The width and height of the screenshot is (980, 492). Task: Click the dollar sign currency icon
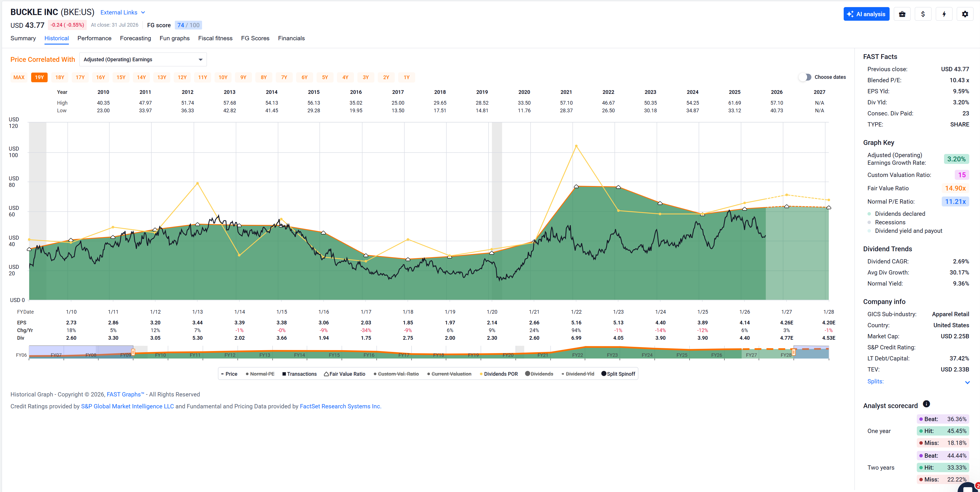point(923,14)
